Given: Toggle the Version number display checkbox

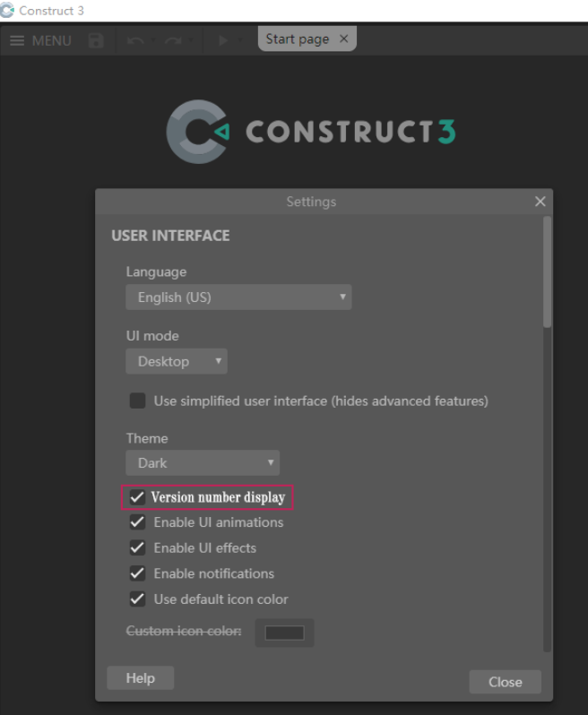Looking at the screenshot, I should tap(137, 496).
